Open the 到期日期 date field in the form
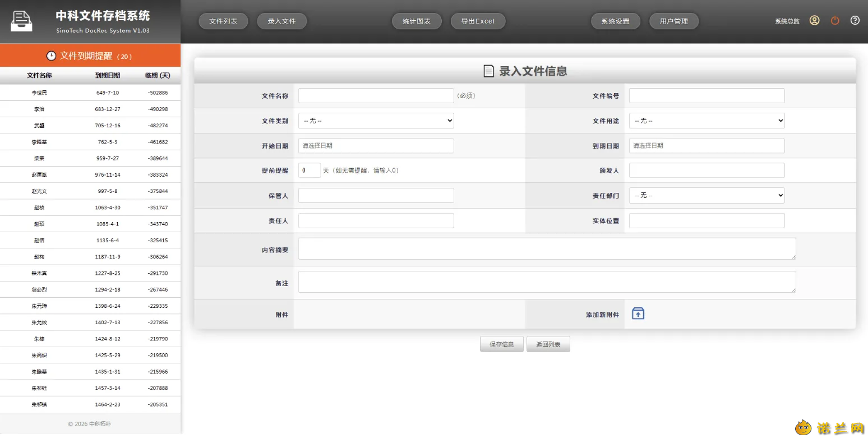The image size is (868, 438). point(707,146)
